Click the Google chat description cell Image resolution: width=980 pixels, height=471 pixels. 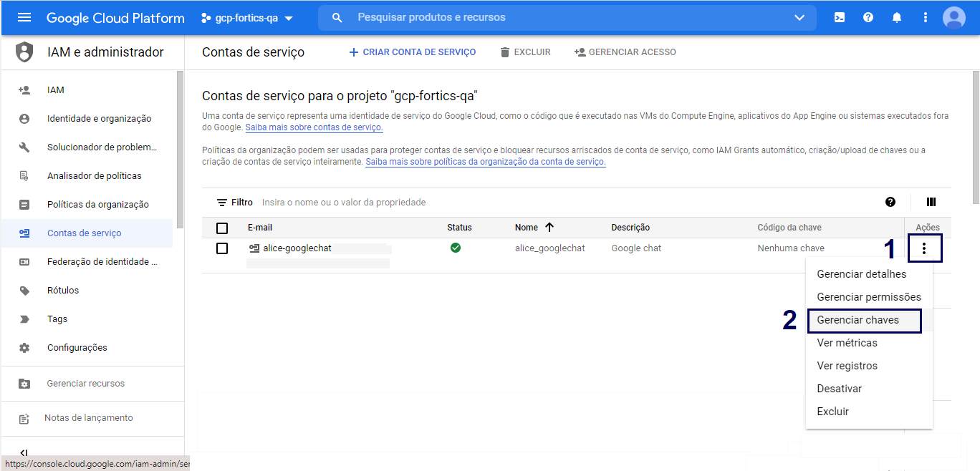click(x=636, y=248)
